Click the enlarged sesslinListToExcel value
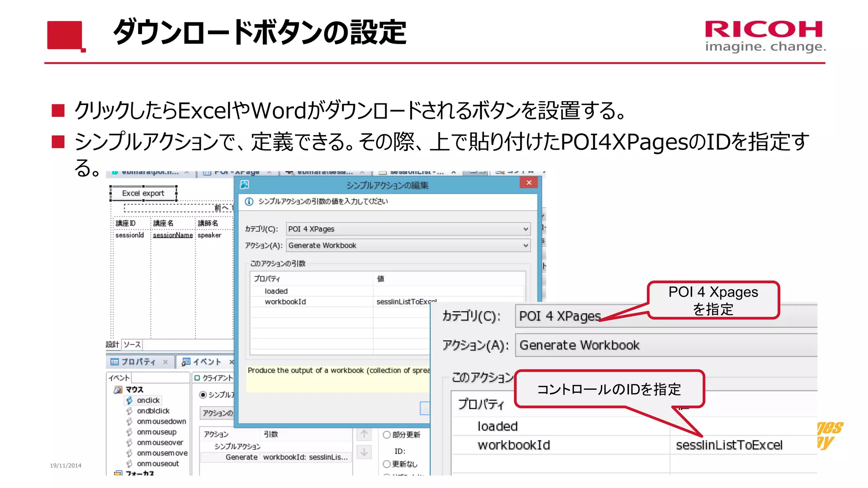Screen dimensions: 868x488 coord(729,445)
